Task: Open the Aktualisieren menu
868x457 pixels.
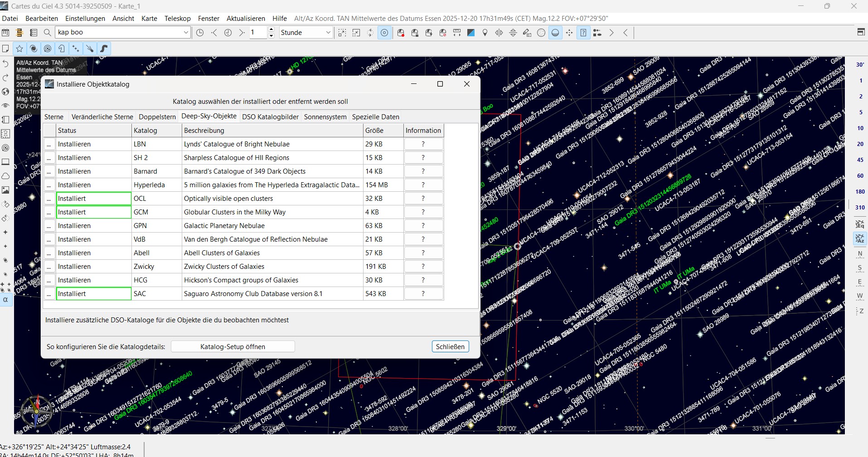Action: pos(246,18)
